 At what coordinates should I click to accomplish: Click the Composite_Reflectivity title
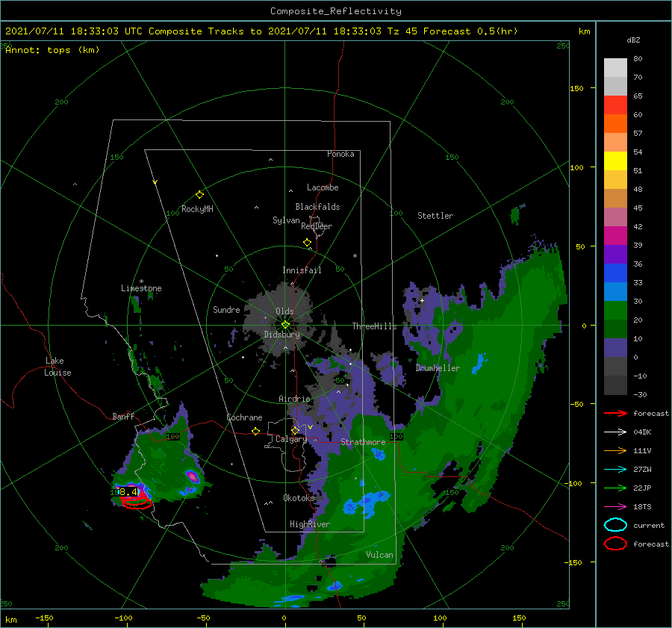tap(335, 11)
